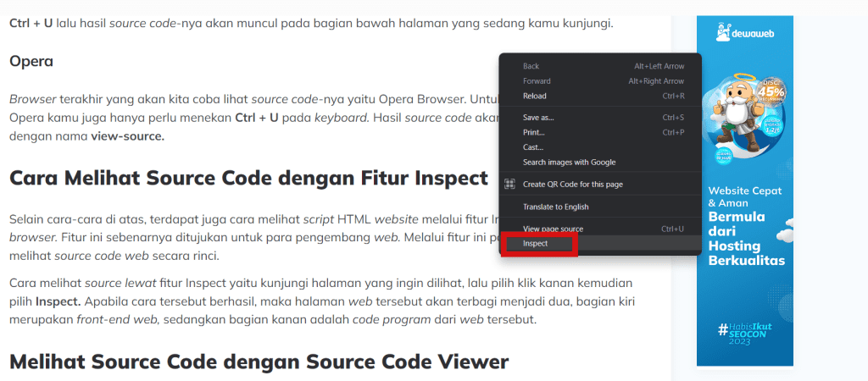Click the old man mascot illustration
The width and height of the screenshot is (868, 381).
[739, 110]
